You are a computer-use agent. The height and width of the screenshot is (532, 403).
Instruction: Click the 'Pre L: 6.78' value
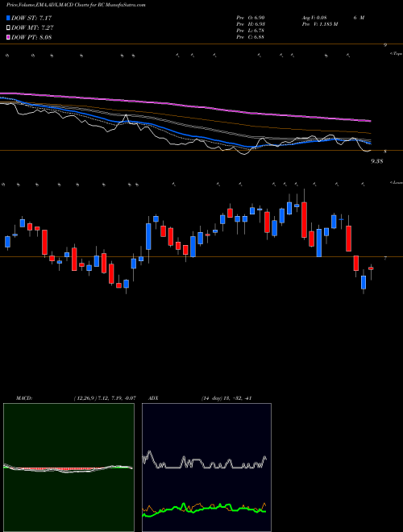251,31
